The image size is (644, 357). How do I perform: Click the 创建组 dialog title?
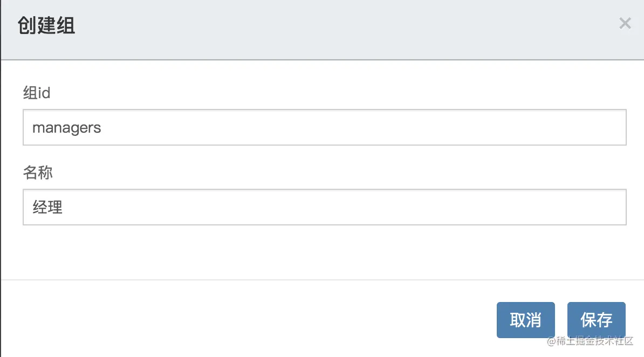[x=46, y=25]
